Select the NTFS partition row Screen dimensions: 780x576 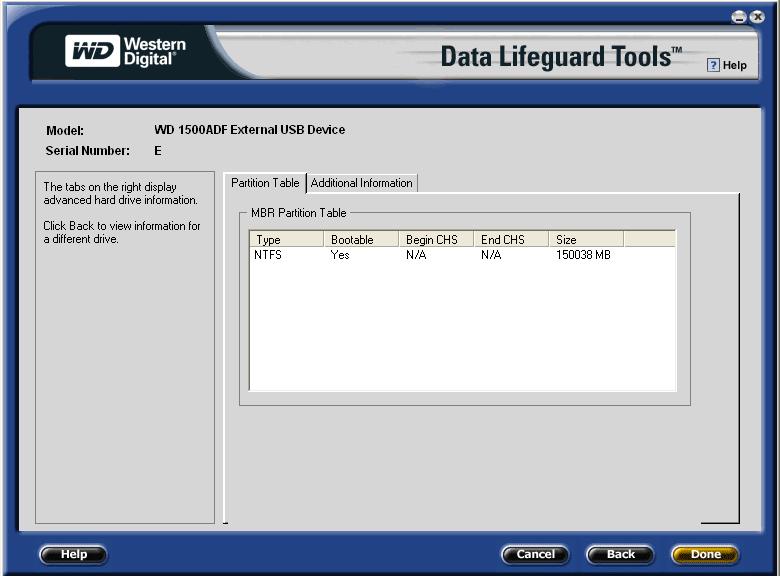[462, 255]
